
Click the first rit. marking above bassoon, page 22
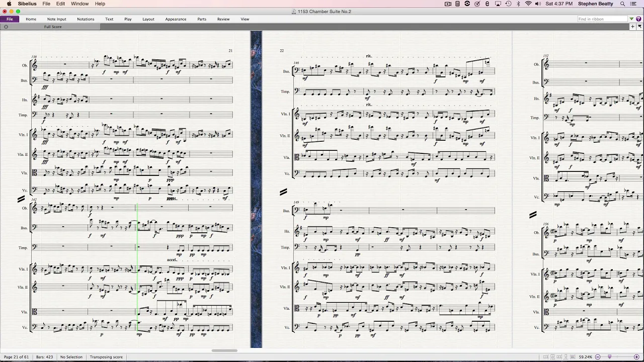[x=369, y=56]
